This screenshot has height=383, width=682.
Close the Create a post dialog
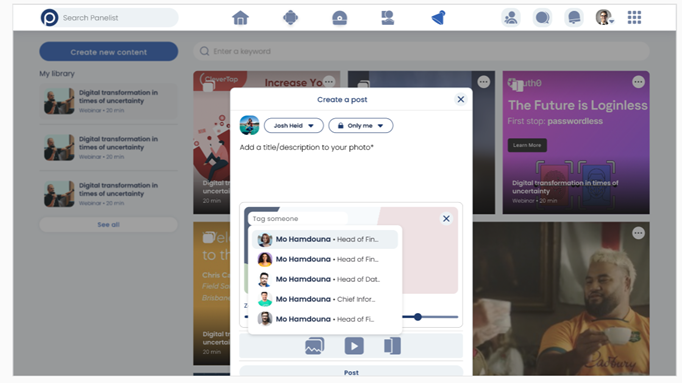point(461,100)
